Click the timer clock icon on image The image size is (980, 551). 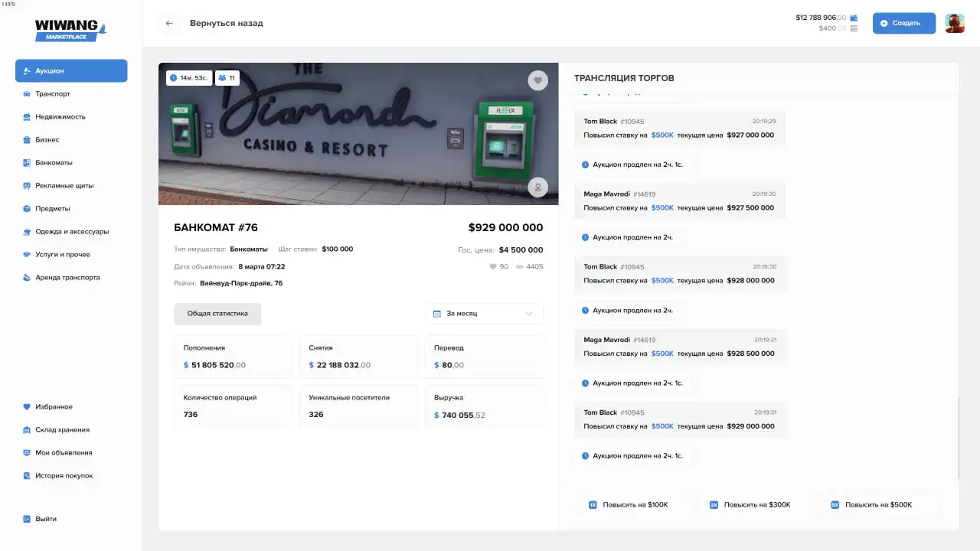coord(173,78)
